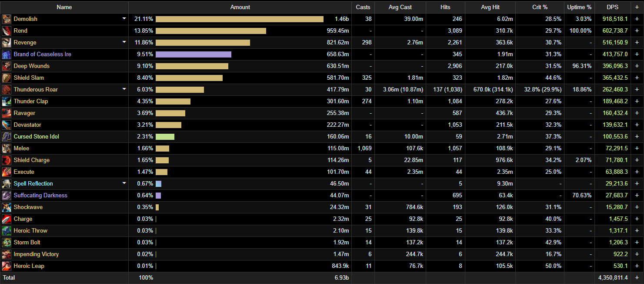This screenshot has width=644, height=284.
Task: Open the Deep Wounds ability link
Action: (31, 66)
